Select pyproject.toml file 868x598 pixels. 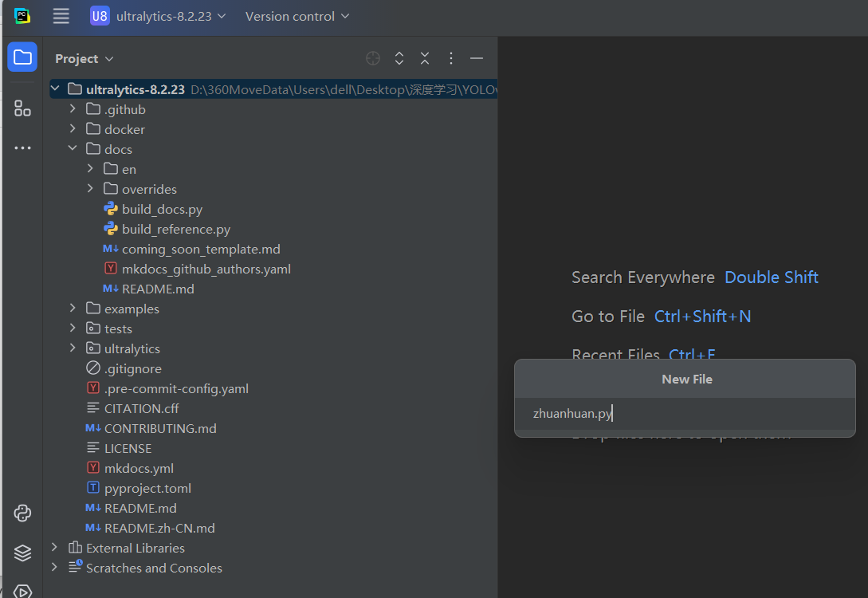pos(147,488)
